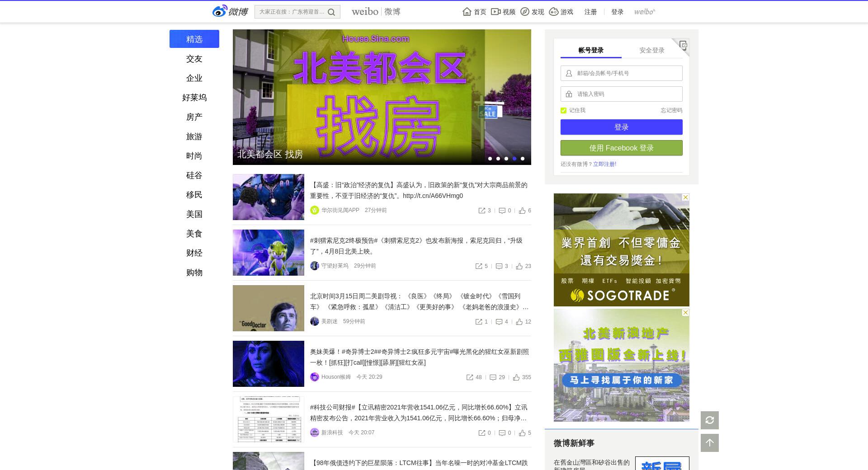The height and width of the screenshot is (470, 868).
Task: Click 使用 Facebook 登录 button
Action: (622, 148)
